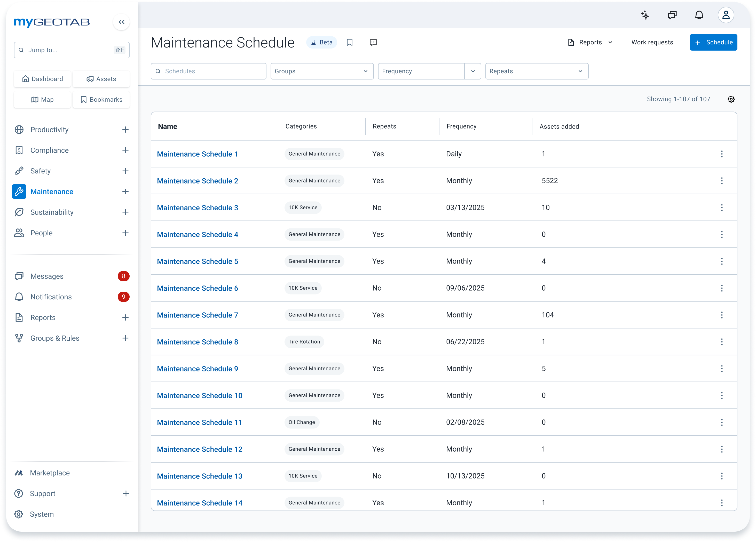Click the Tire Rotation category tag
Image resolution: width=756 pixels, height=542 pixels.
coord(304,342)
